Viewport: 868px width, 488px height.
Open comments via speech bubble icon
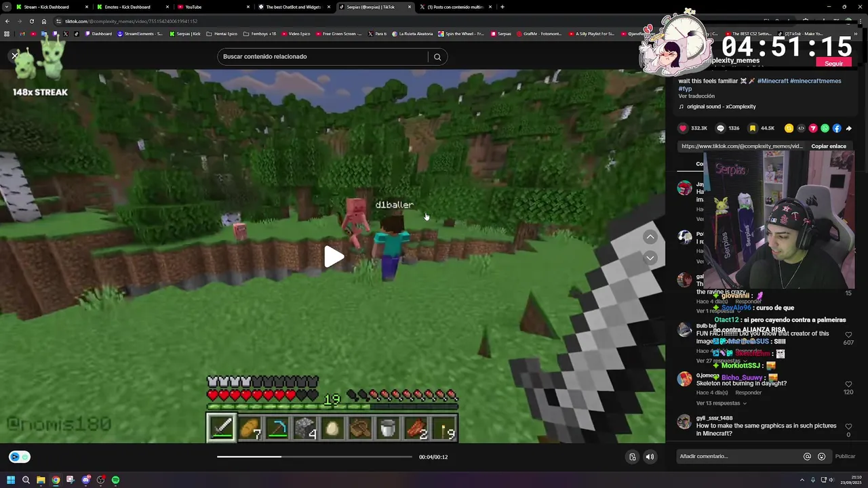720,128
